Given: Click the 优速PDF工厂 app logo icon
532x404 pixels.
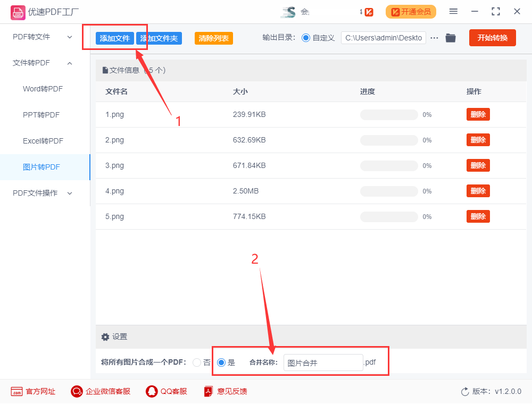Looking at the screenshot, I should pyautogui.click(x=18, y=12).
